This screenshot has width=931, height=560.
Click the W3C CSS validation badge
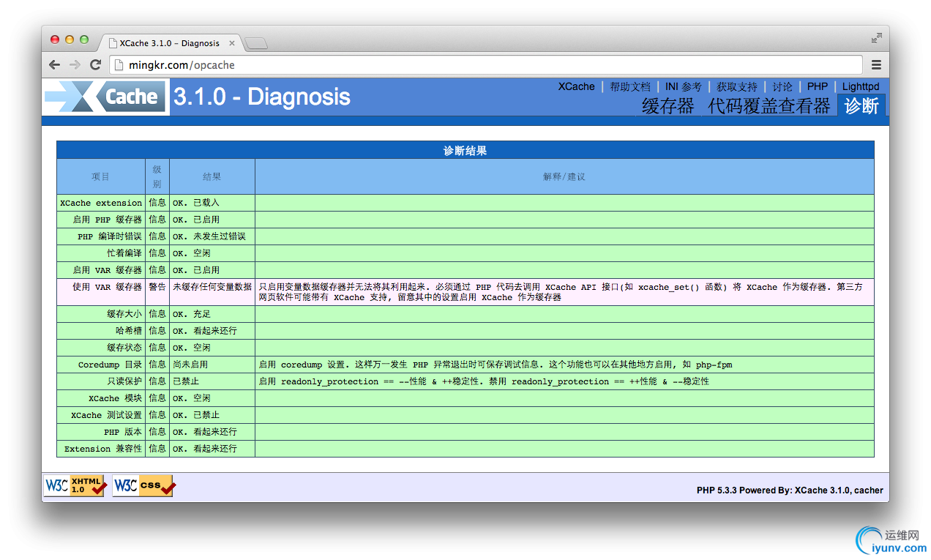[x=143, y=486]
